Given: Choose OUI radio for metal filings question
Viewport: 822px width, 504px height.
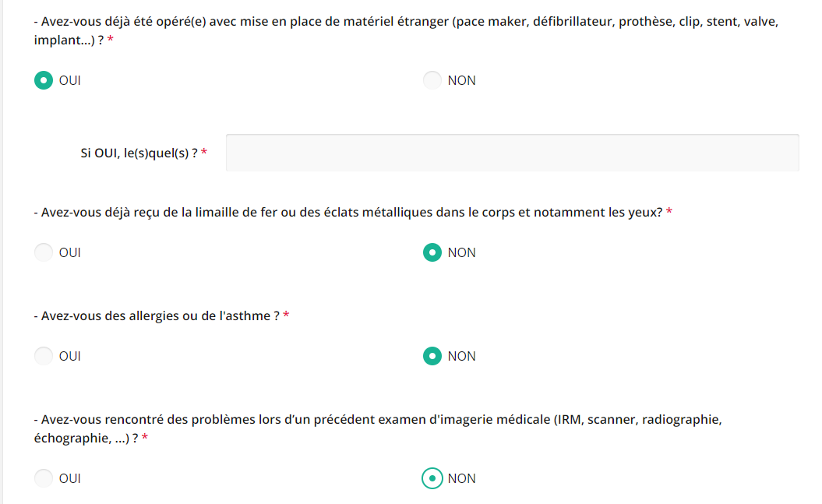Looking at the screenshot, I should (x=44, y=252).
